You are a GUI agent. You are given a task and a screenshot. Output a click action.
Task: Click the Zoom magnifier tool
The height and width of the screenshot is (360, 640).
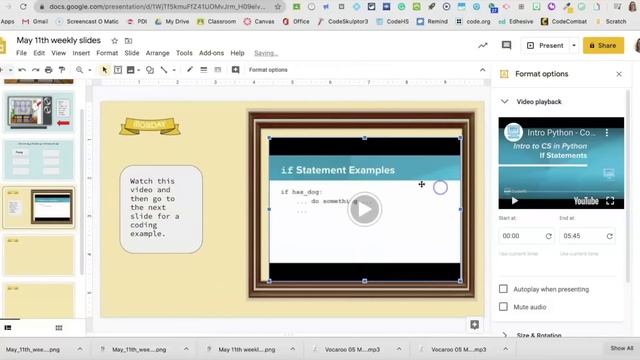80,70
